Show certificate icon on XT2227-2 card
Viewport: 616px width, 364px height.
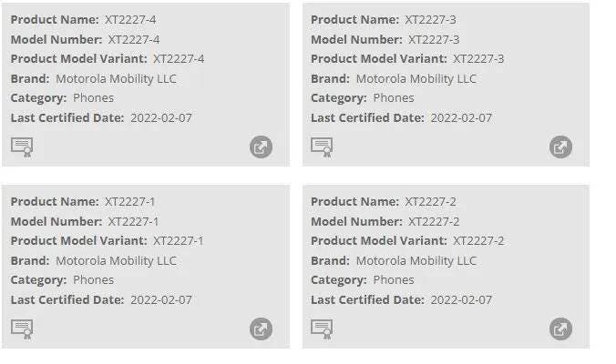[322, 329]
